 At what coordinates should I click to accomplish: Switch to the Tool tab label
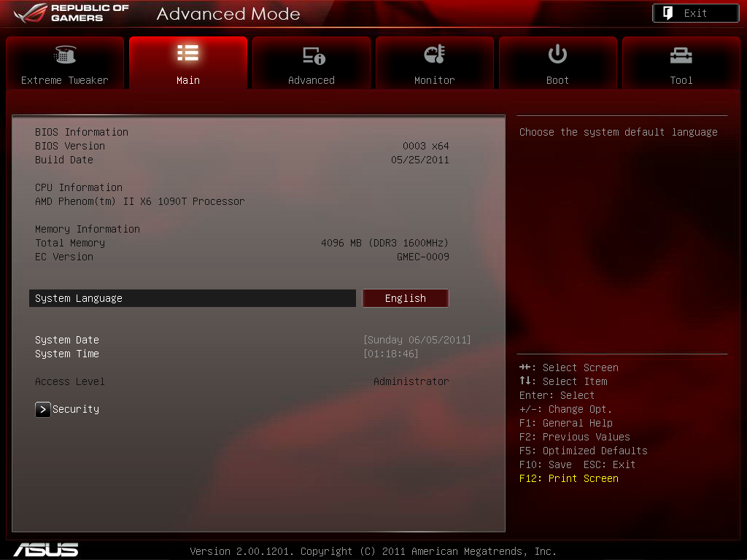pyautogui.click(x=681, y=80)
